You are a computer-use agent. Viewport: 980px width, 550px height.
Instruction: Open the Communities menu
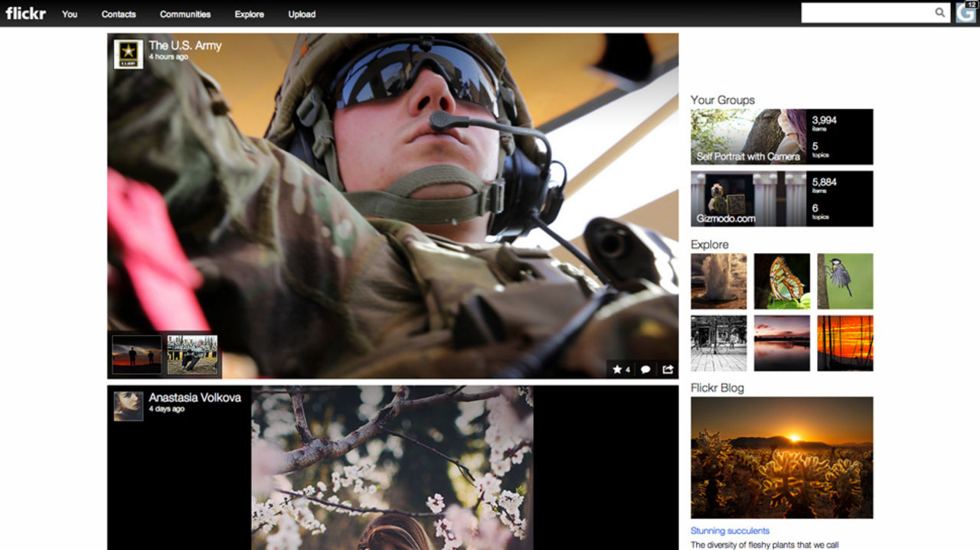185,14
